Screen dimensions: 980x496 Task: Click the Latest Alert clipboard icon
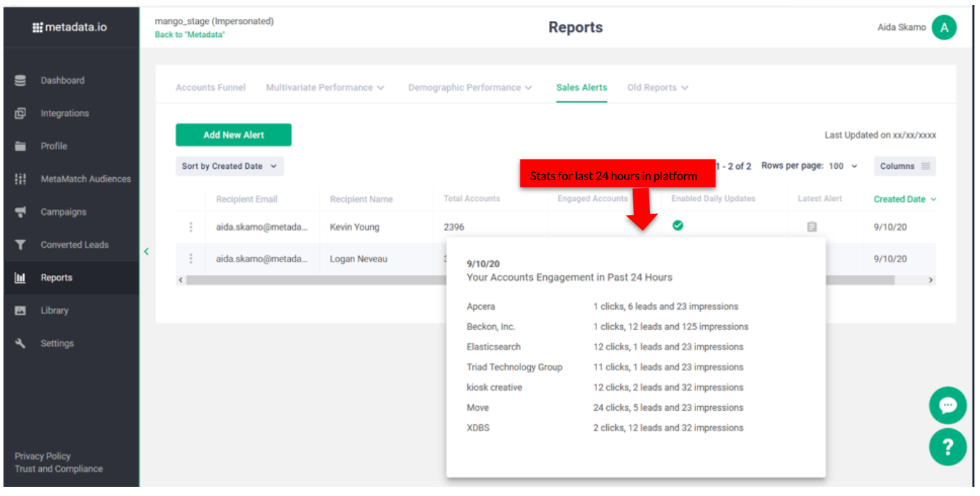tap(811, 227)
